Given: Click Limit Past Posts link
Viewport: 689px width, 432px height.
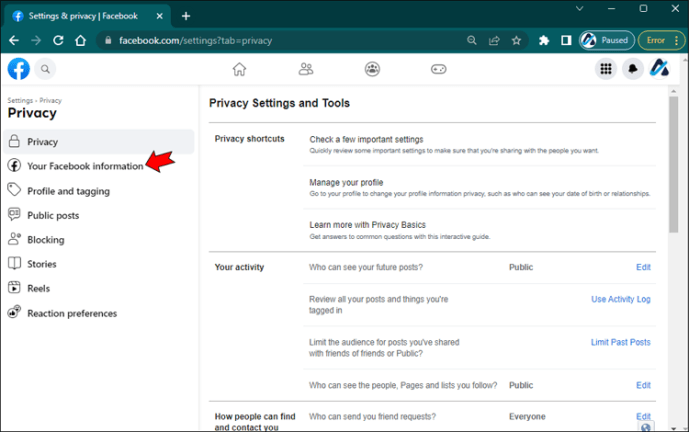Looking at the screenshot, I should click(x=620, y=342).
